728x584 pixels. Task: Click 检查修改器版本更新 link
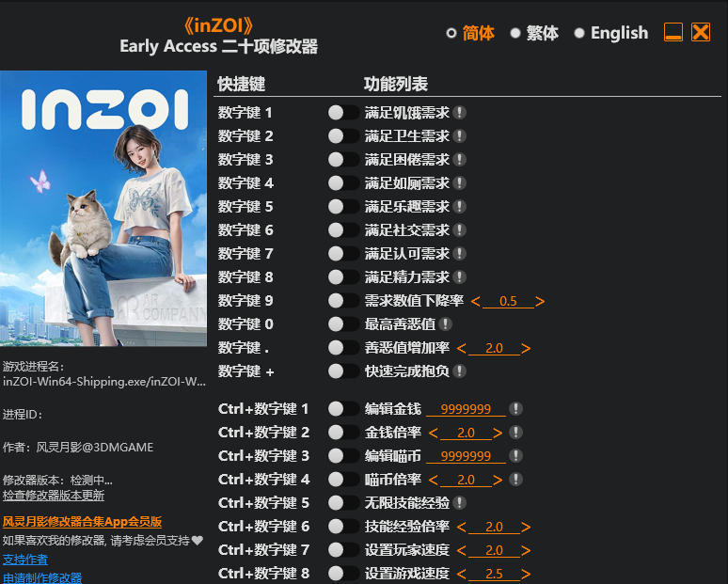[54, 496]
